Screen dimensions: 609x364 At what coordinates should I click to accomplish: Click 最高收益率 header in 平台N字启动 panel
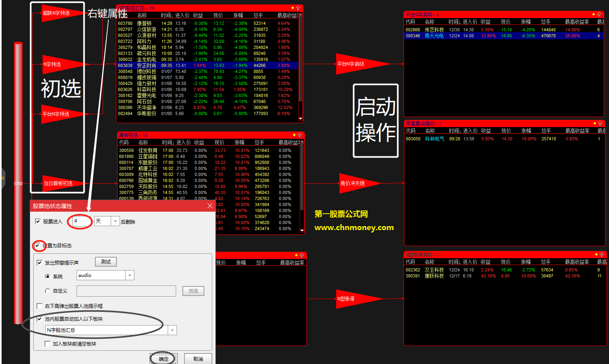click(577, 22)
